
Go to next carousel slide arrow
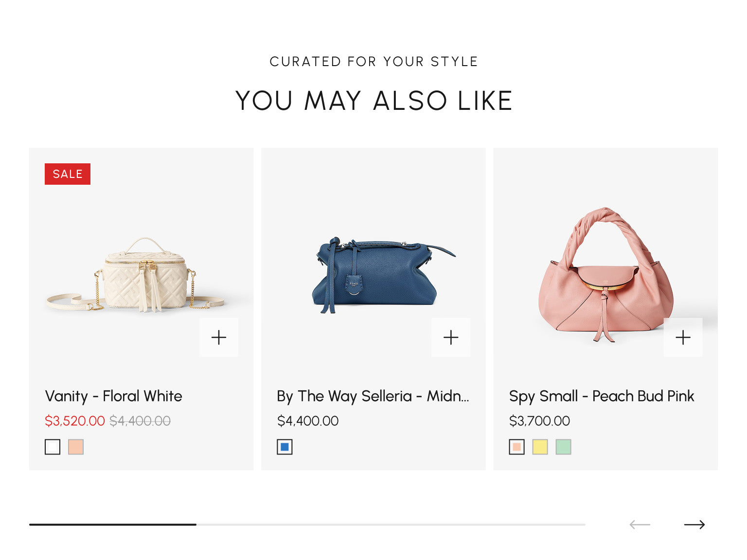coord(694,525)
